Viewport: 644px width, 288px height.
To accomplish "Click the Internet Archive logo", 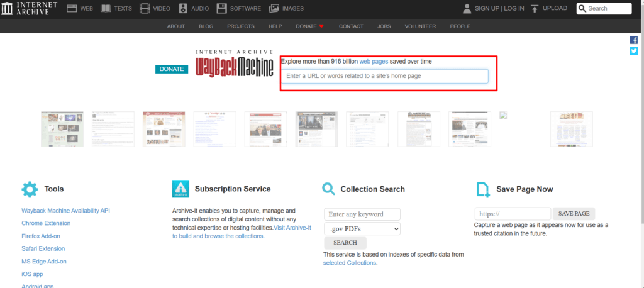I will click(x=29, y=8).
